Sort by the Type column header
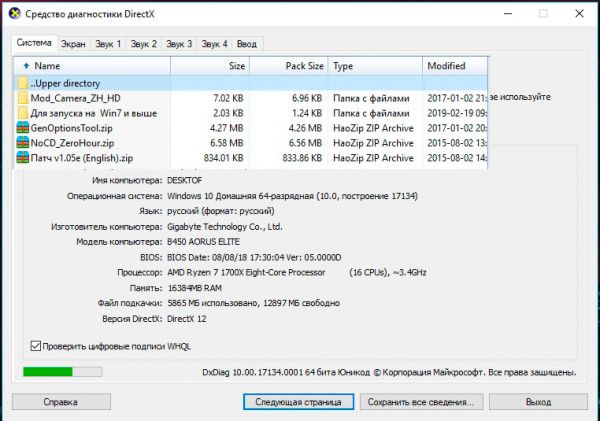This screenshot has width=600, height=421. tap(375, 66)
